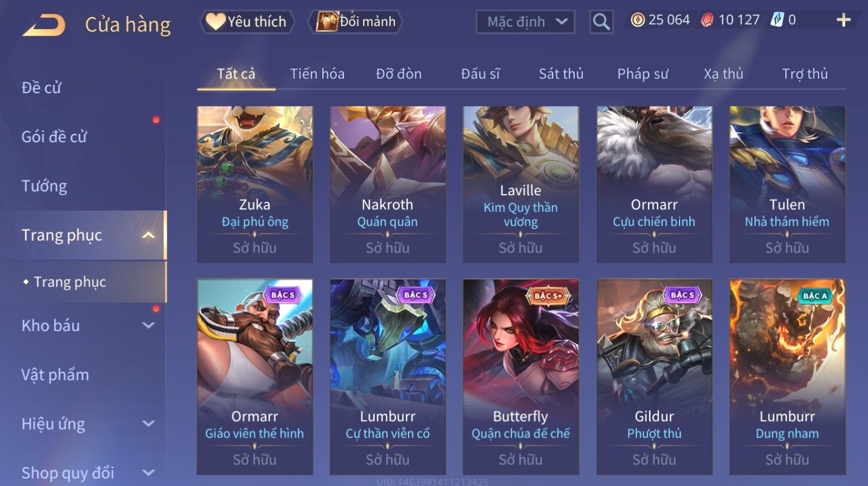Select Butterfly Quận chúa đế chế skin
868x486 pixels.
(520, 377)
